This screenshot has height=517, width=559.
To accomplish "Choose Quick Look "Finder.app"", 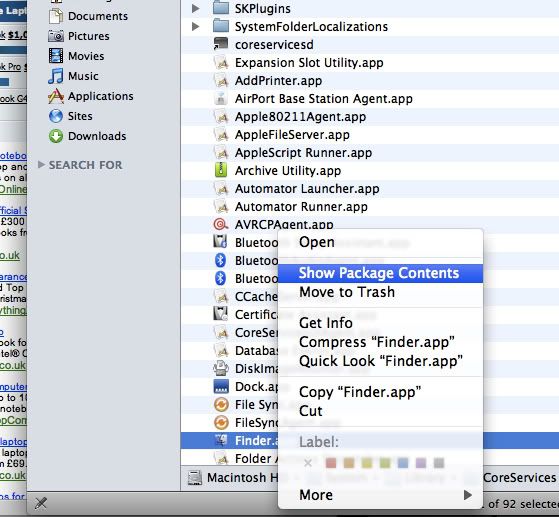I will [x=380, y=361].
